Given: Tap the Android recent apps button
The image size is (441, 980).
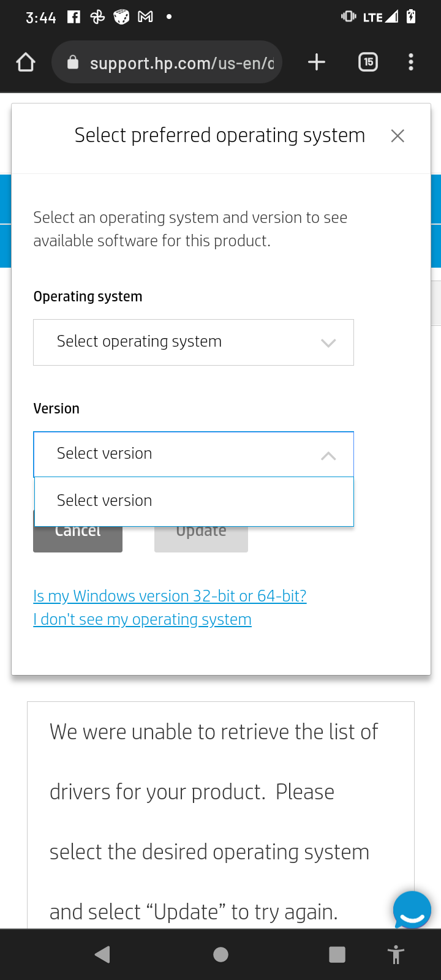Looking at the screenshot, I should pos(337,954).
